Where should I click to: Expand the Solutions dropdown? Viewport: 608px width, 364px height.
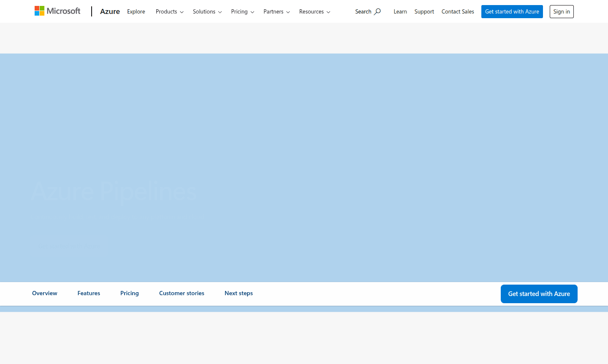point(207,12)
